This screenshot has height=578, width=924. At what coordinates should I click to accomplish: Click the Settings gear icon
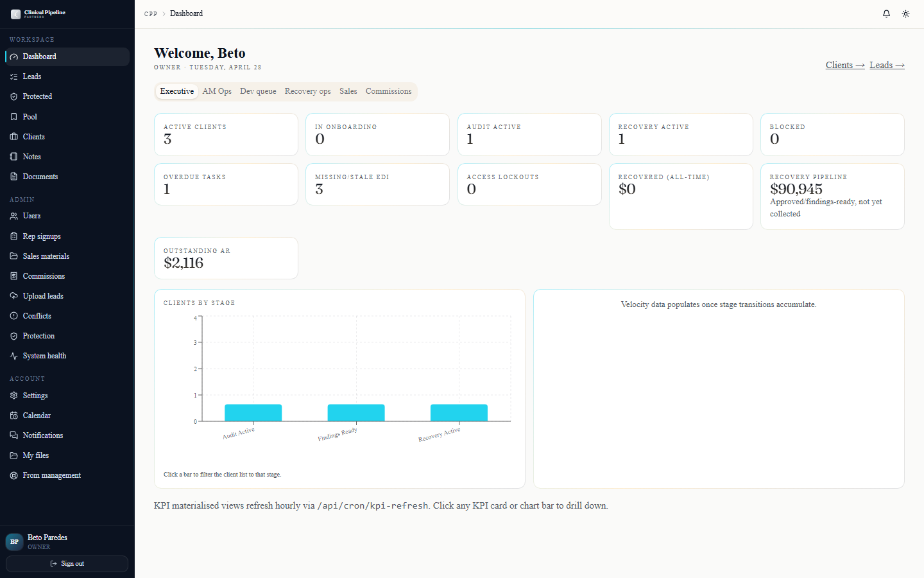[14, 396]
